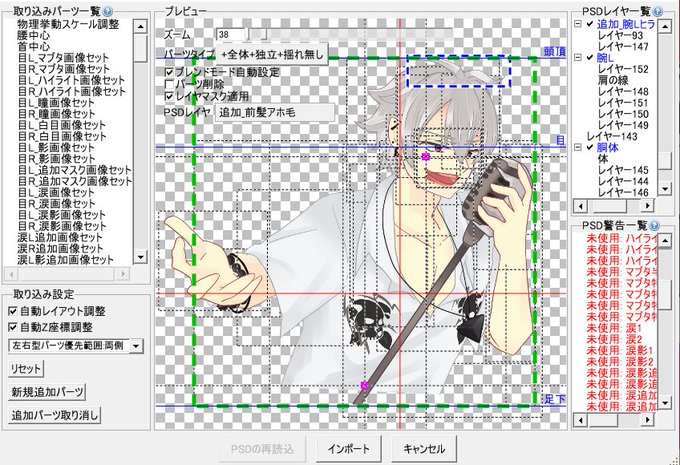Viewport: 680px width, 465px height.
Task: Select 涙L追加画像セット in parts list
Action: pyautogui.click(x=60, y=237)
